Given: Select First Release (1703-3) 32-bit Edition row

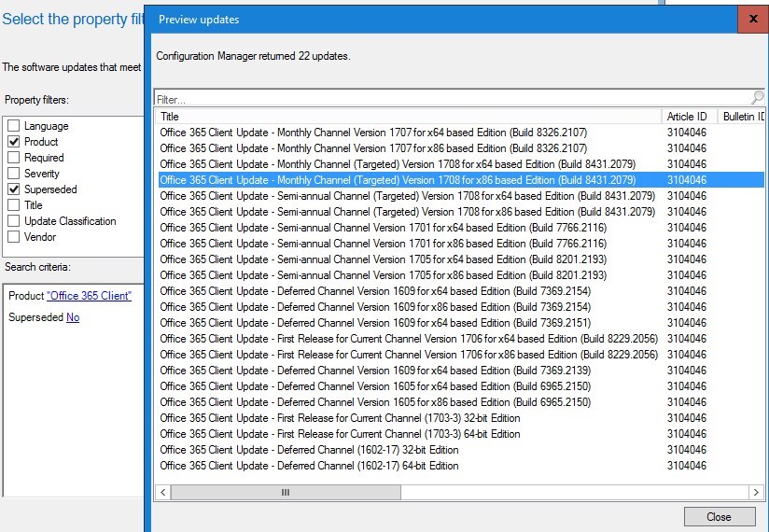Looking at the screenshot, I should click(461, 418).
